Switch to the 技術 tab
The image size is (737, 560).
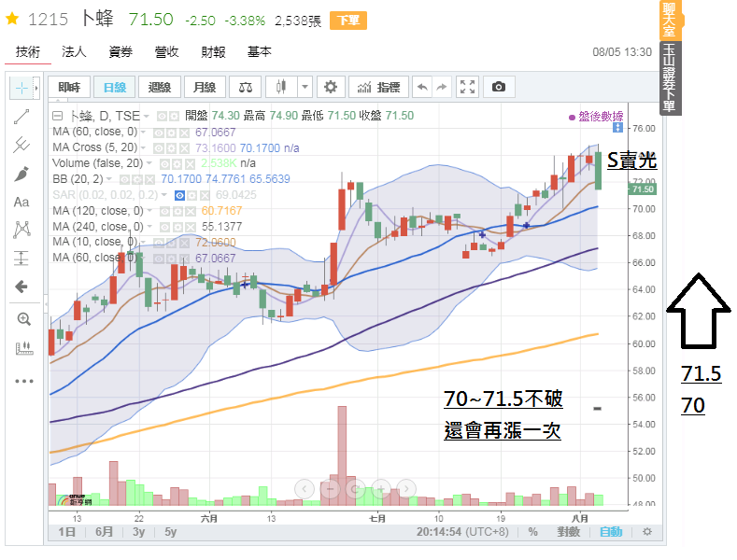click(28, 51)
